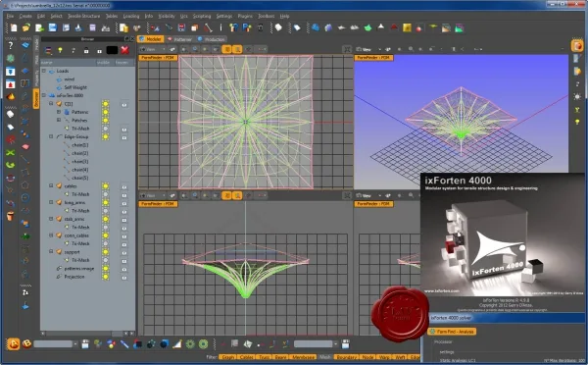The height and width of the screenshot is (365, 588).
Task: Click the Node mesh filter button
Action: click(x=367, y=357)
